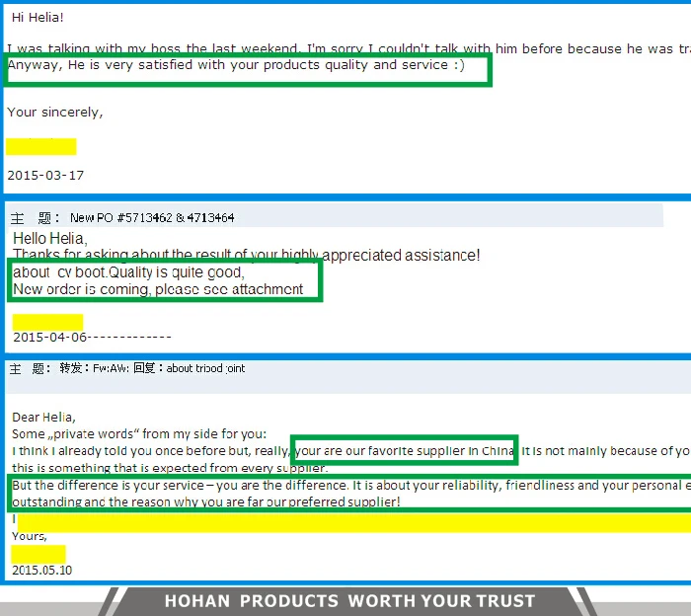Click the greeting 'Hi Helia!'

coord(38,18)
